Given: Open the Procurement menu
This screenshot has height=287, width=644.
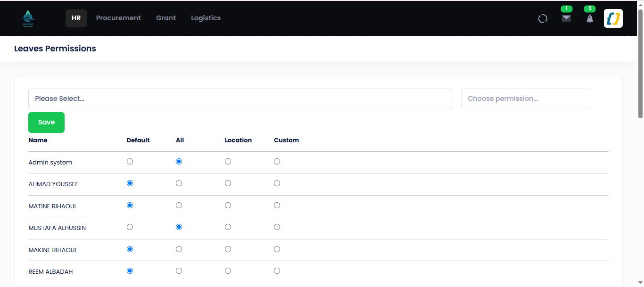Looking at the screenshot, I should pyautogui.click(x=118, y=18).
